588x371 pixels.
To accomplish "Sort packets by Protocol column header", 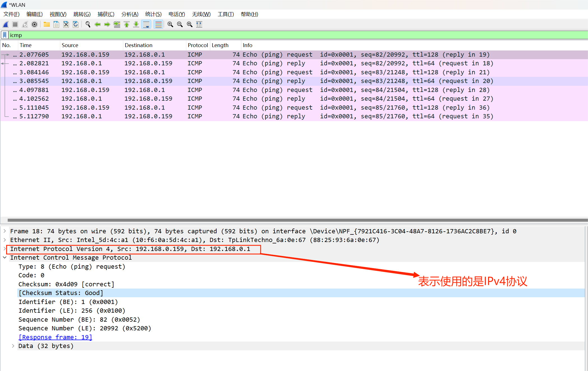I will tap(198, 45).
